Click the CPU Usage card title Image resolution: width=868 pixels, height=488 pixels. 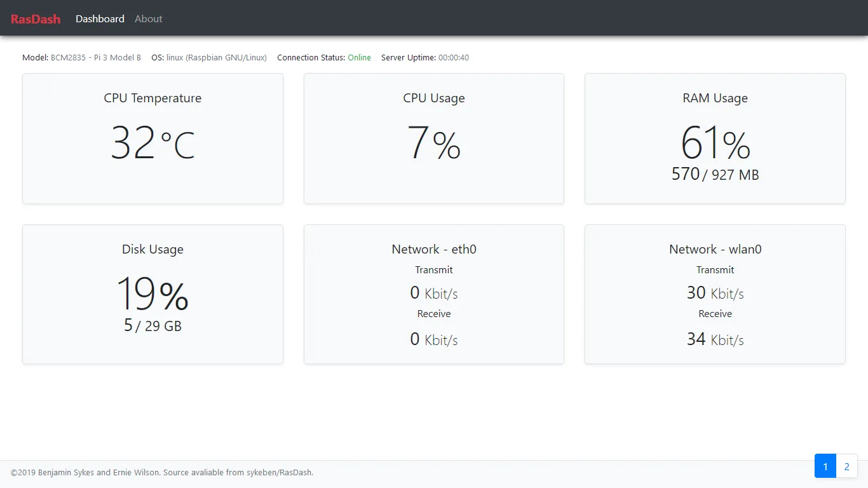tap(434, 98)
